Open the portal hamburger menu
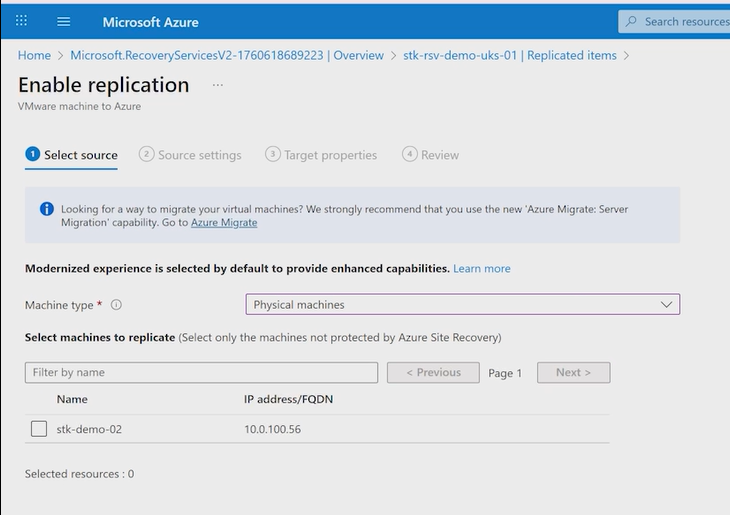Image resolution: width=730 pixels, height=515 pixels. [64, 21]
